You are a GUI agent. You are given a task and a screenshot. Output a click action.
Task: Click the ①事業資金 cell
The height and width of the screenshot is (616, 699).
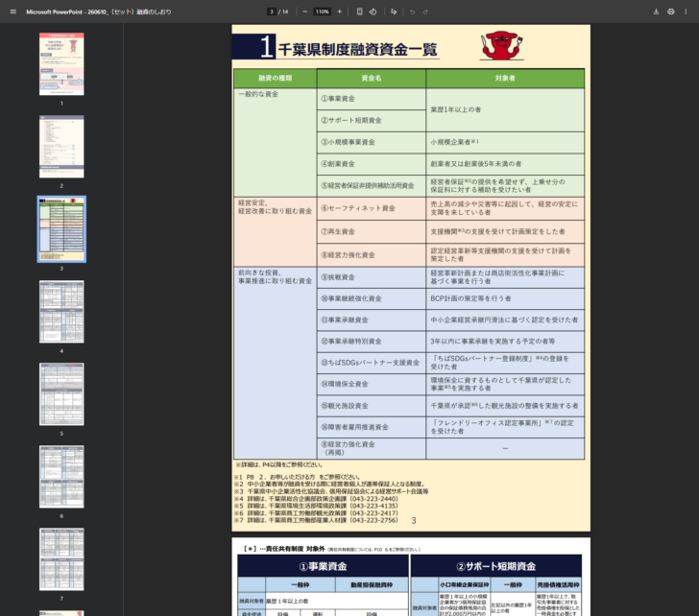click(x=372, y=99)
